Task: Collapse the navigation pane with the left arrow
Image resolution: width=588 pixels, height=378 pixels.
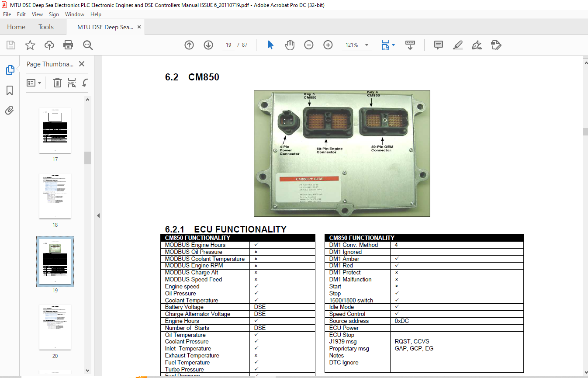Action: pyautogui.click(x=98, y=215)
